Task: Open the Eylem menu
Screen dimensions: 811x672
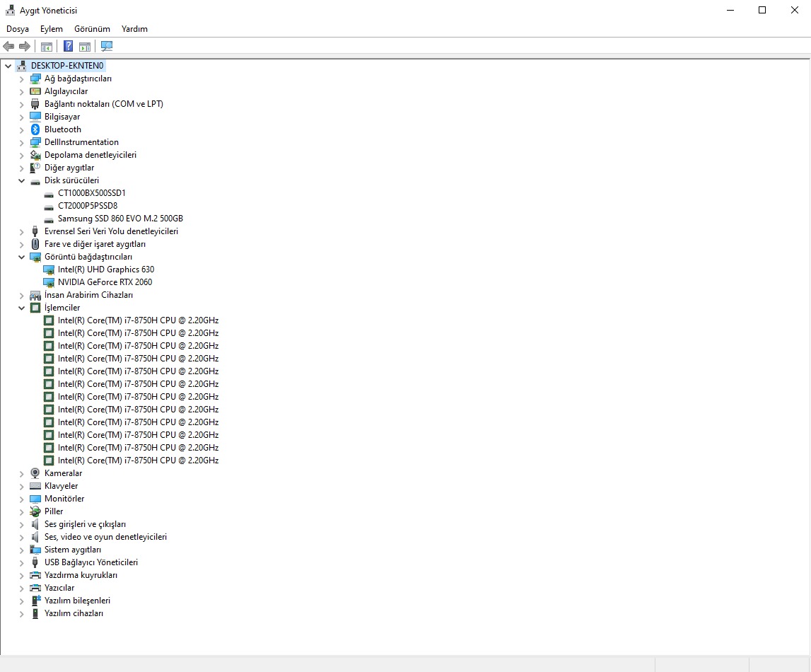Action: 51,29
